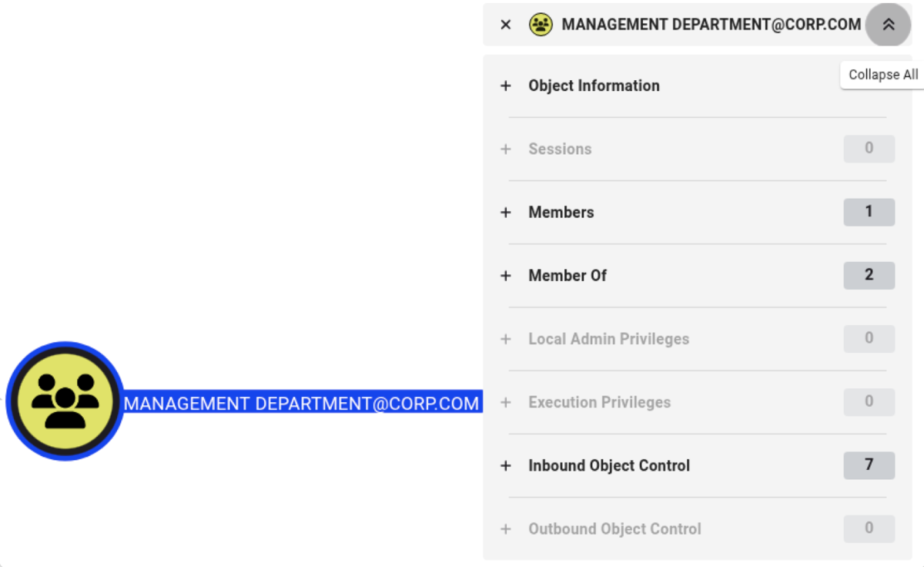
Task: Click the plus icon beside Member Of
Action: pyautogui.click(x=506, y=275)
